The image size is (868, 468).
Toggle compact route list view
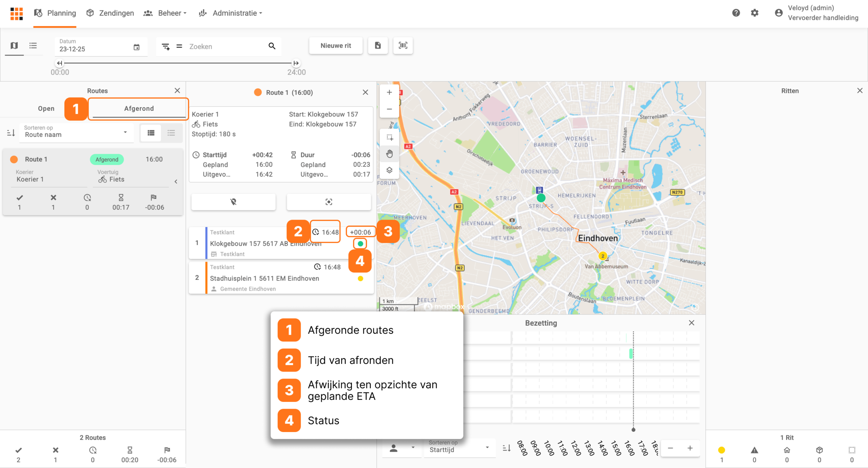(x=171, y=133)
